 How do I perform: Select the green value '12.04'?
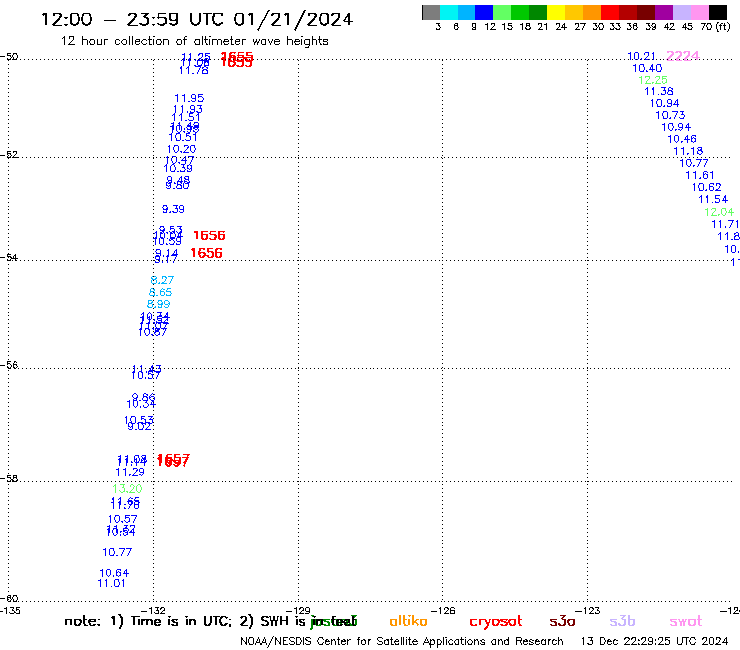point(719,212)
